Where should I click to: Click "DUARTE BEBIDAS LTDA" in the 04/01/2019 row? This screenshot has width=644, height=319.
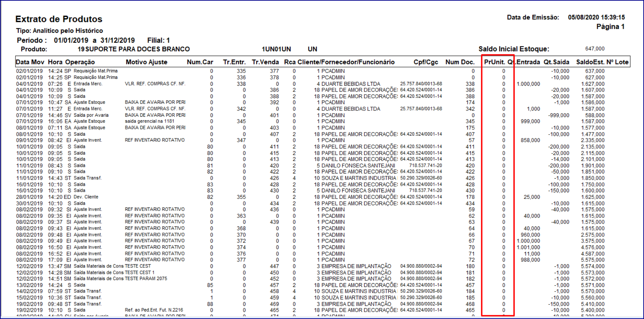click(x=351, y=84)
